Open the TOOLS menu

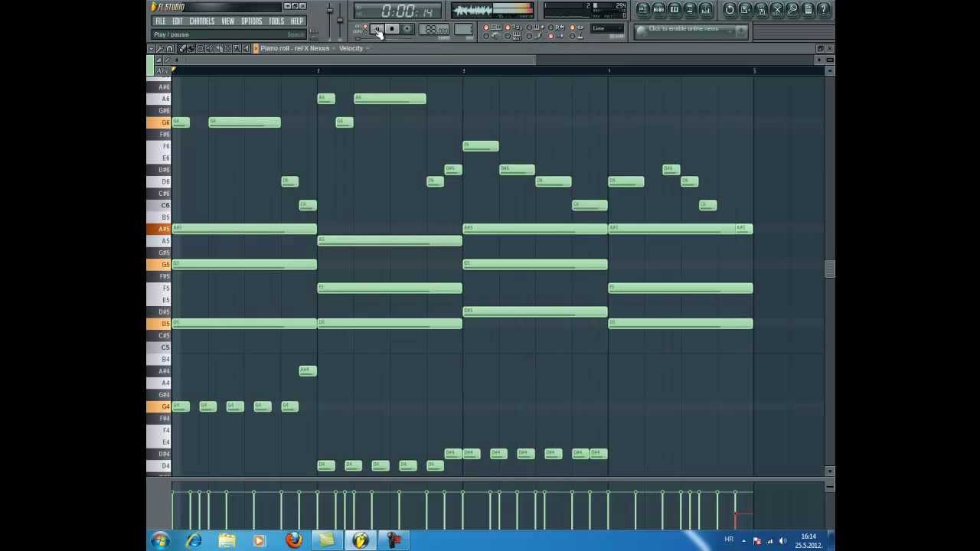pyautogui.click(x=276, y=21)
